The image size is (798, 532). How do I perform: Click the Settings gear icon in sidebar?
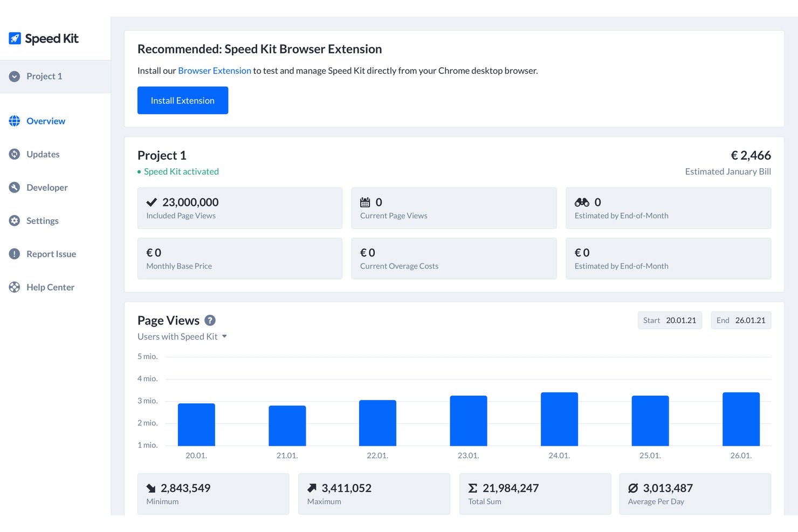click(15, 220)
